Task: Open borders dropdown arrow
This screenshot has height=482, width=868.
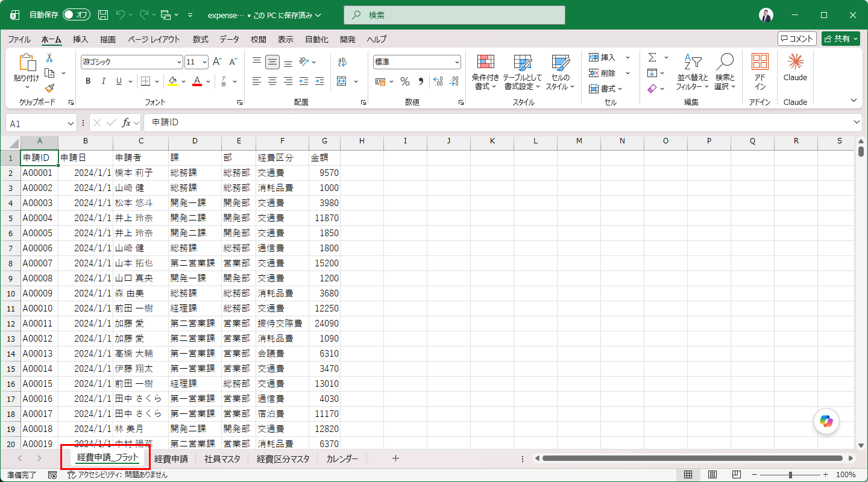Action: [157, 81]
